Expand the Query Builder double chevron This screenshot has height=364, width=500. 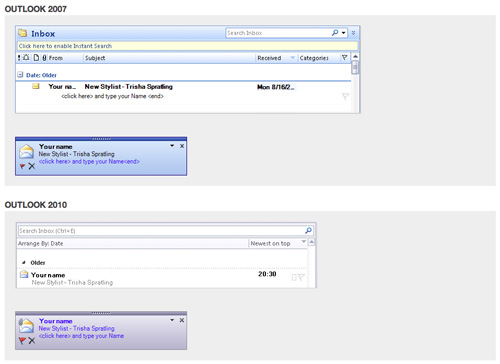(x=353, y=33)
